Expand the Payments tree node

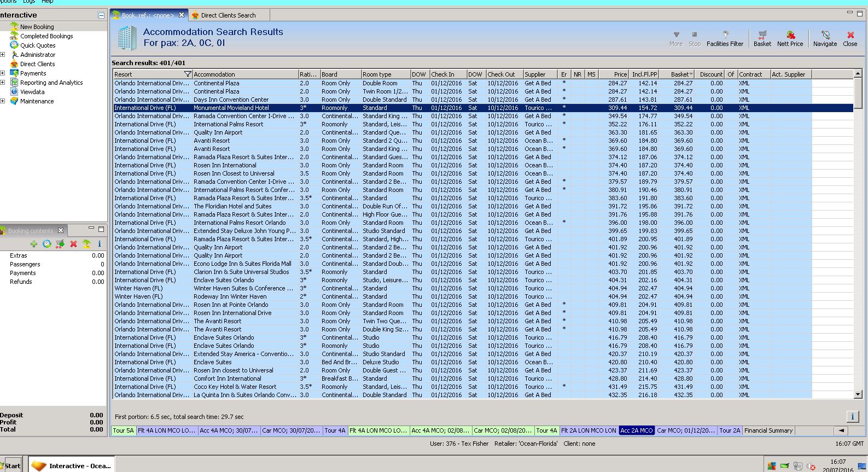click(3, 73)
